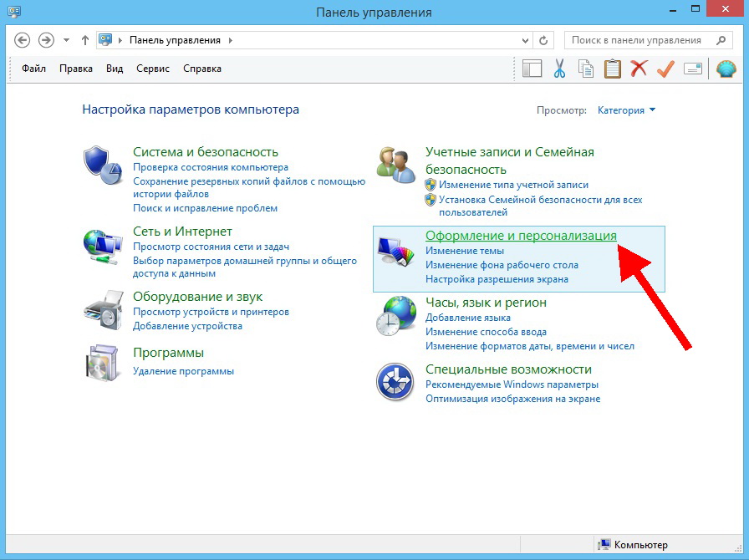Viewport: 749px width, 560px height.
Task: Expand the address bar history dropdown
Action: 525,40
